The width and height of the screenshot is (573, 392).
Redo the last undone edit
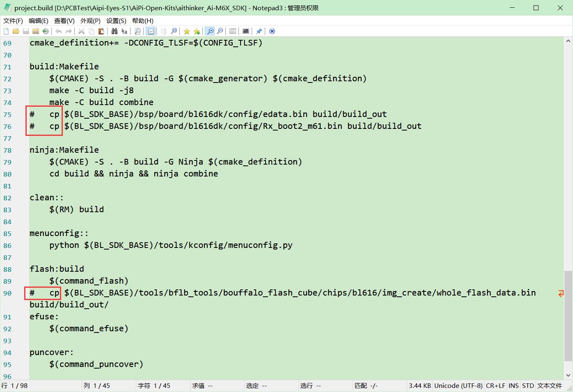point(69,31)
